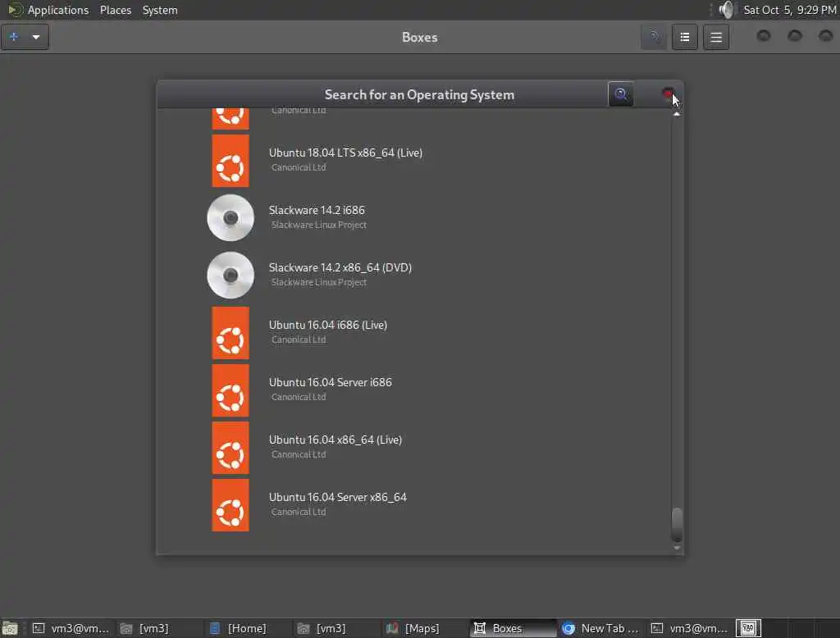The height and width of the screenshot is (638, 840).
Task: Click the scrollbar up arrow in the OS list
Action: coord(677,113)
